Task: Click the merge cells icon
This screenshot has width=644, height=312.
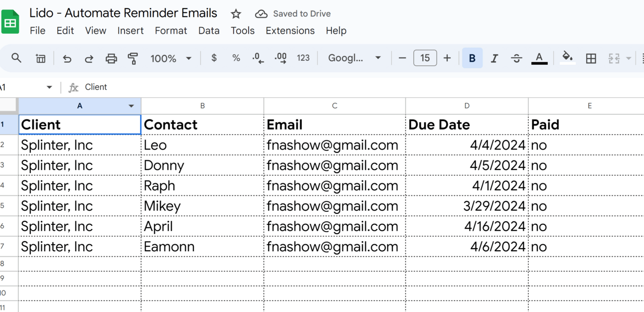Action: (614, 58)
